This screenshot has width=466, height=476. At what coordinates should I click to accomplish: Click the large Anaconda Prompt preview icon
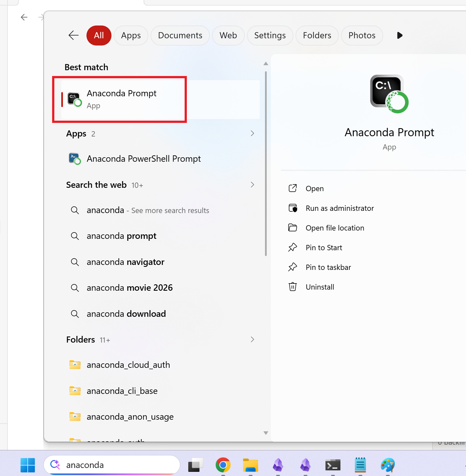click(389, 94)
